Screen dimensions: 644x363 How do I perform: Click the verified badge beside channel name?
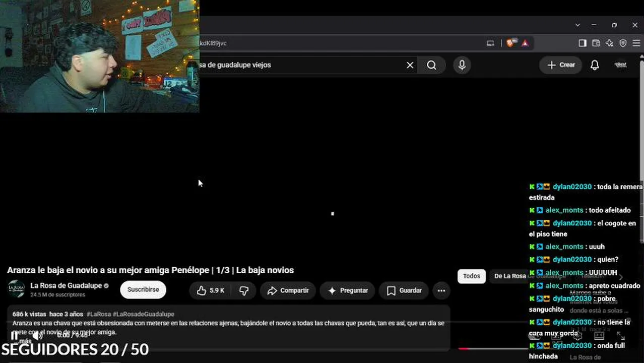tap(106, 285)
